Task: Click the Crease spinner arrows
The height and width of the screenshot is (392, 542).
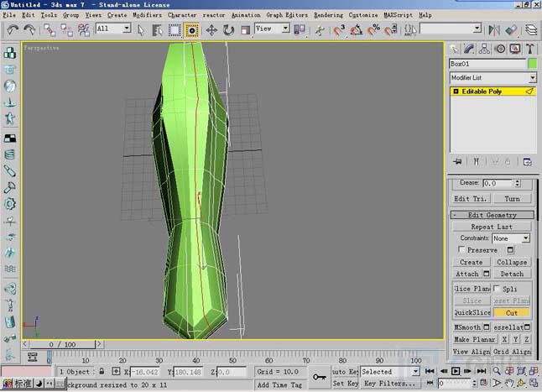Action: [x=517, y=183]
